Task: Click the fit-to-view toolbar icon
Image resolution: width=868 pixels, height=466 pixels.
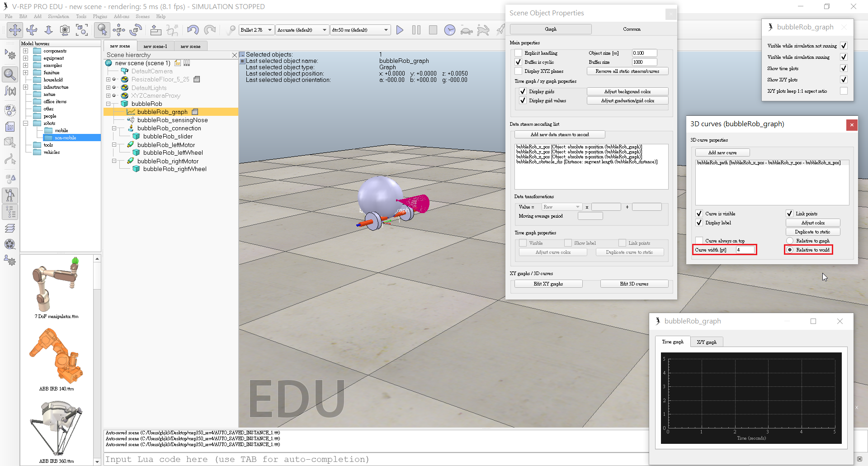Action: pyautogui.click(x=82, y=30)
